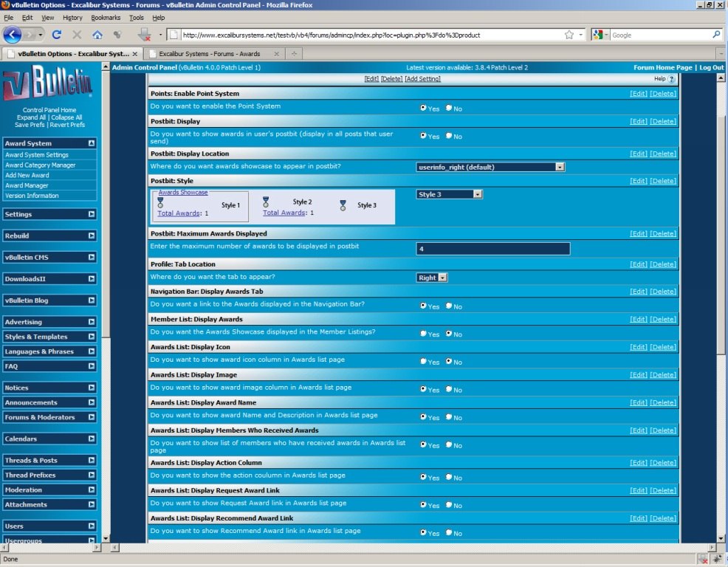This screenshot has height=567, width=728.
Task: Collapse the Award System menu group
Action: click(x=92, y=143)
